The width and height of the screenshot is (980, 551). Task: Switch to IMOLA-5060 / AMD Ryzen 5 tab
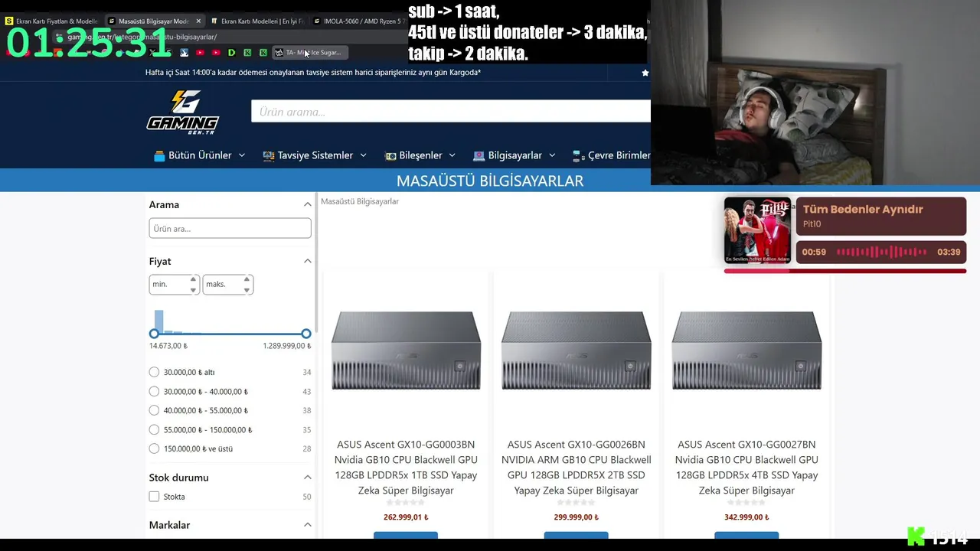pos(360,21)
